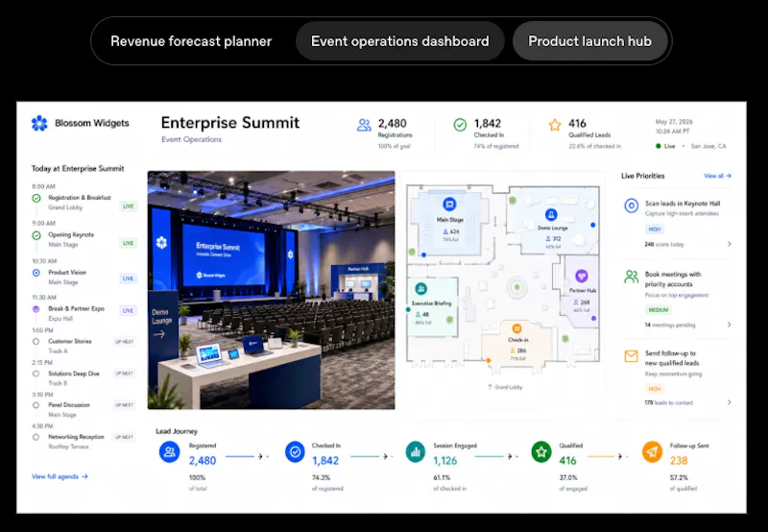This screenshot has width=768, height=532.
Task: Click the Product Vision current-session marker
Action: [36, 273]
